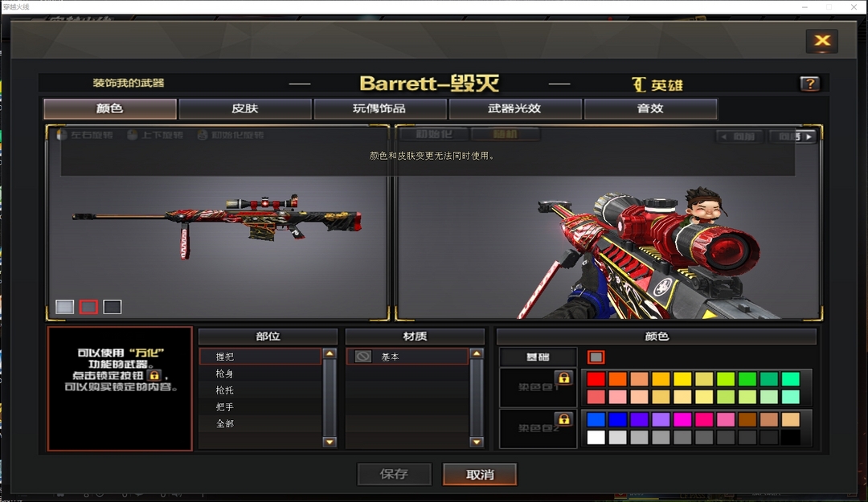
Task: Click the 左右旋转 rotate control
Action: coord(85,135)
